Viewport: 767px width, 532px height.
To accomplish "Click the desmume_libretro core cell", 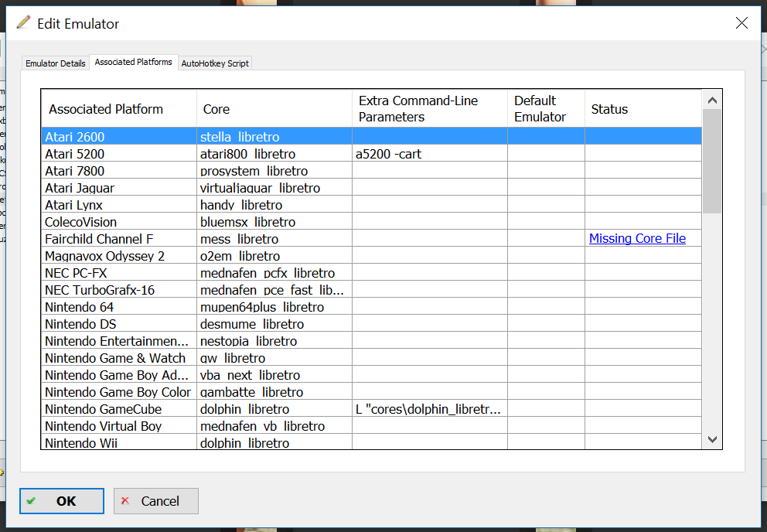I will tap(274, 323).
